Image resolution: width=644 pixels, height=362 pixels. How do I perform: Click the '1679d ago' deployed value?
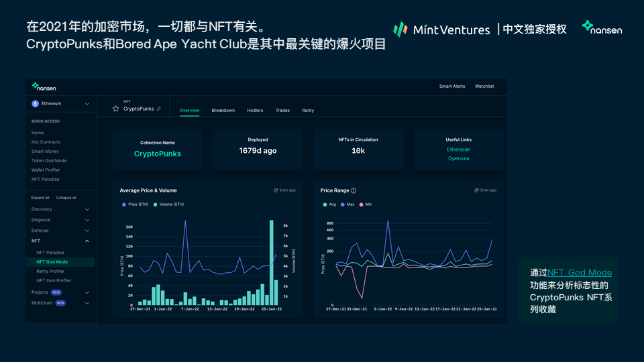[258, 151]
